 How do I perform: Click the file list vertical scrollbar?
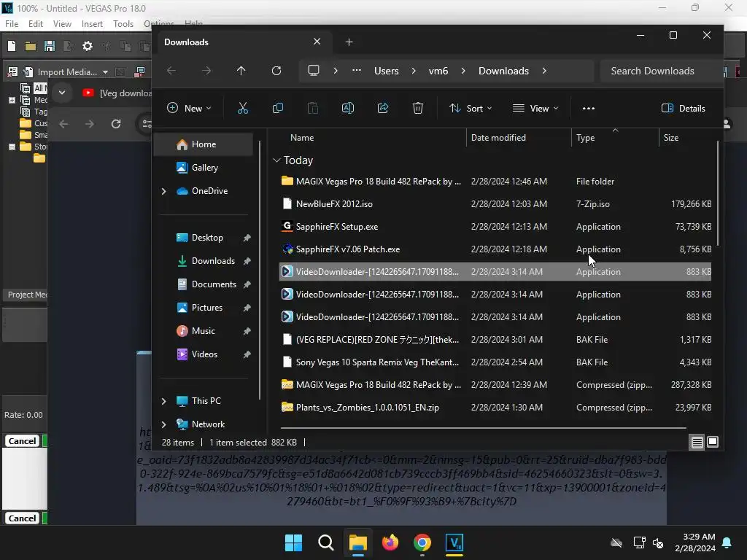pos(717,194)
